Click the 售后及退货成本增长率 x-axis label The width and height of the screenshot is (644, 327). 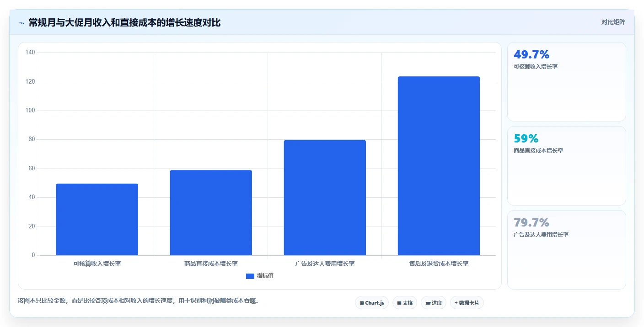click(439, 264)
